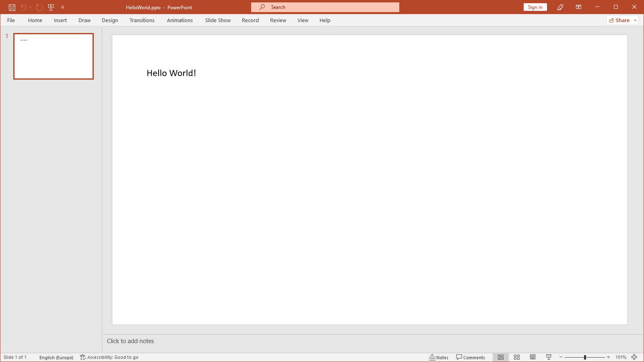
Task: Click the Save icon in the title bar
Action: coord(12,7)
